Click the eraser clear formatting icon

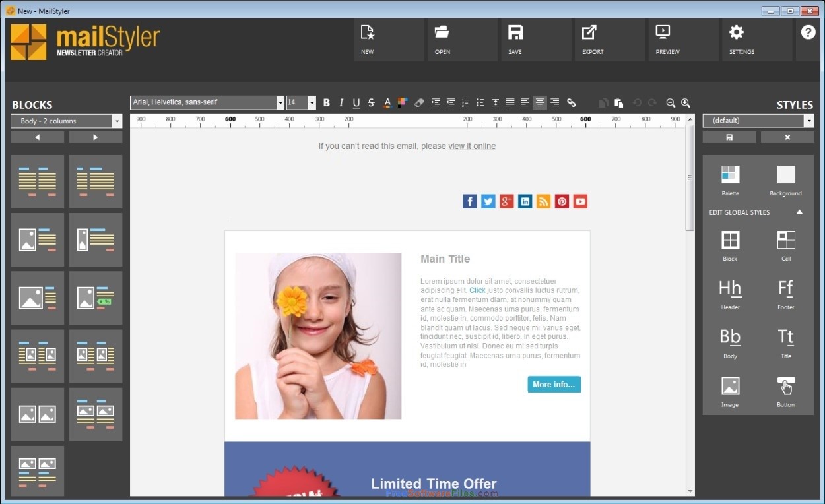point(419,102)
